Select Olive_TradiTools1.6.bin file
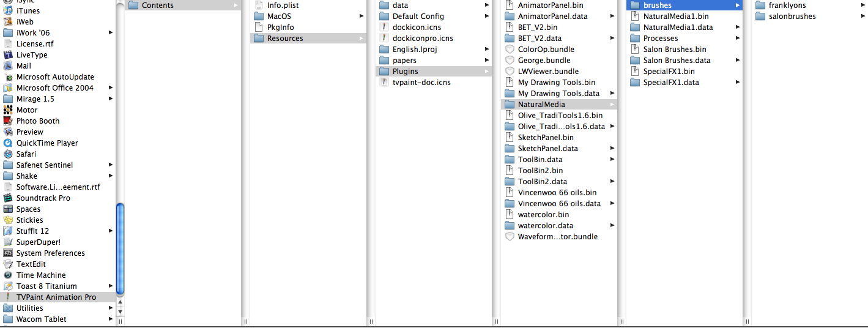The height and width of the screenshot is (328, 868). [559, 115]
